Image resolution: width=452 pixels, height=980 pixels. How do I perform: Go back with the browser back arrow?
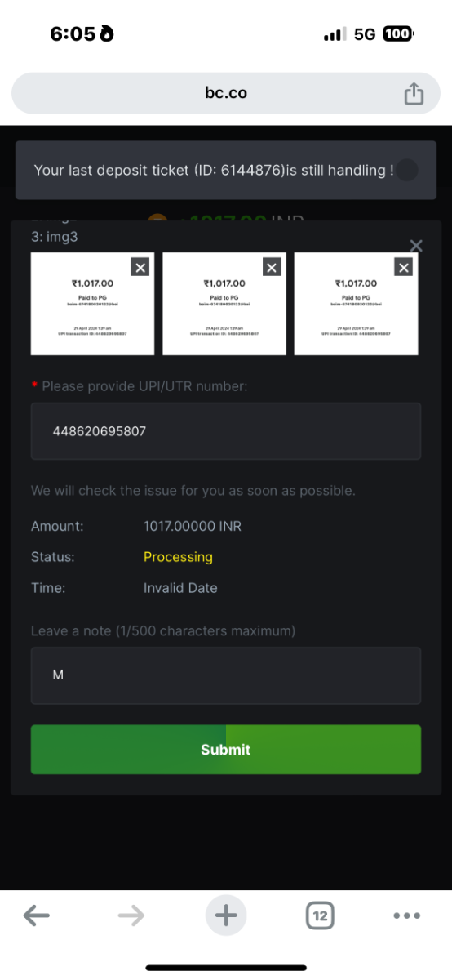pos(37,916)
